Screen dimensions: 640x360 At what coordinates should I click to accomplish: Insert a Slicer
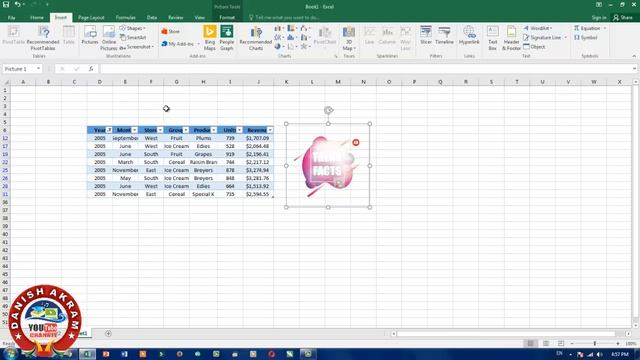(426, 36)
